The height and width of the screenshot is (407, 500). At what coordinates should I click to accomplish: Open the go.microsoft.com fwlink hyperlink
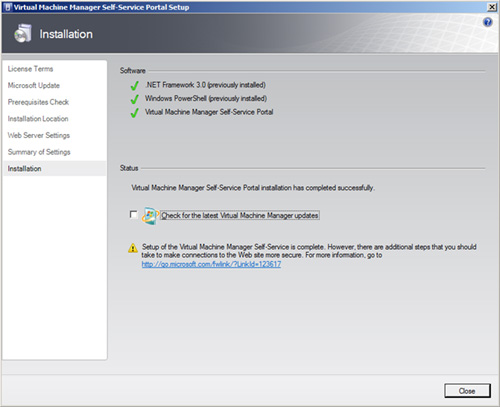pyautogui.click(x=211, y=264)
